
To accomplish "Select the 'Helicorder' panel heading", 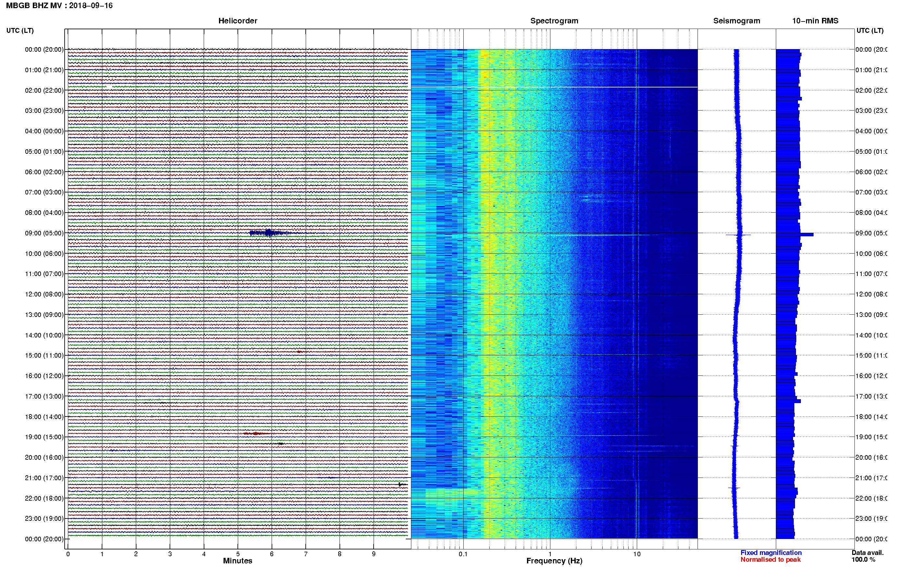I will click(237, 21).
